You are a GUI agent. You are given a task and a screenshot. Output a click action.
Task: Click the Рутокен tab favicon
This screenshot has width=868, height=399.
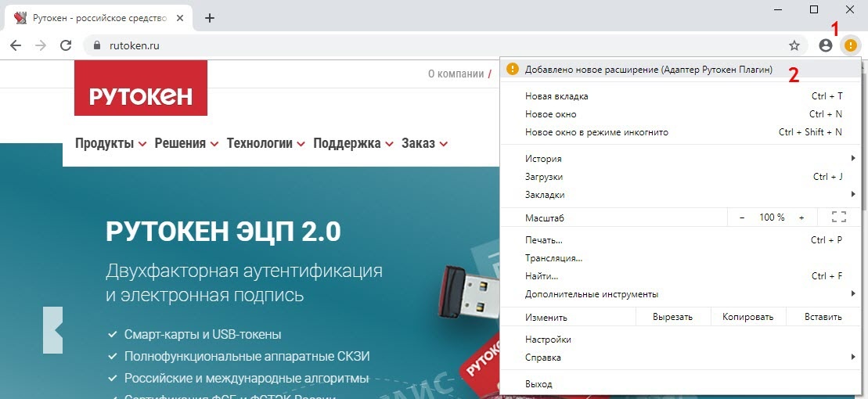coord(20,18)
